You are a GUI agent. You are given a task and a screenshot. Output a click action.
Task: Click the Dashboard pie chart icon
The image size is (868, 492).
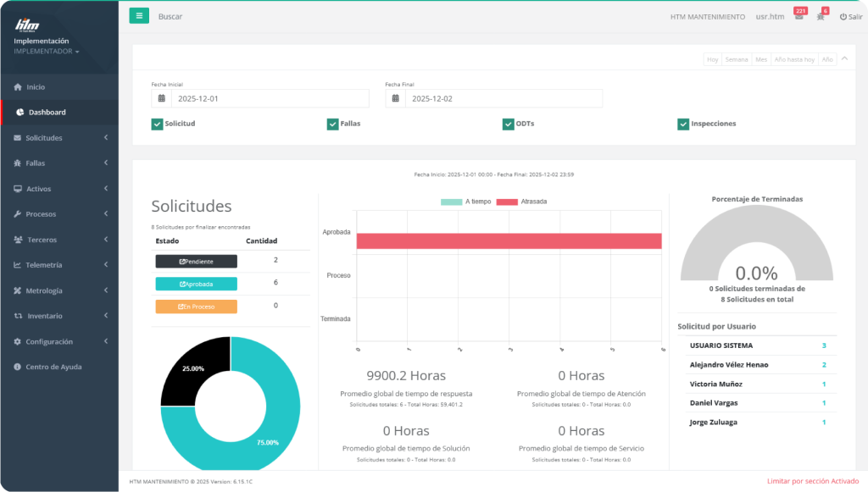[20, 113]
